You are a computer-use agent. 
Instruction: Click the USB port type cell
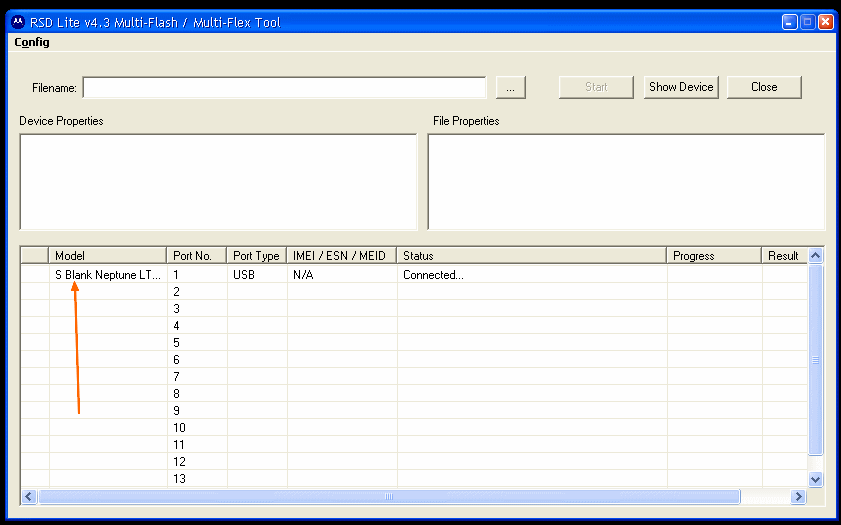click(x=257, y=275)
